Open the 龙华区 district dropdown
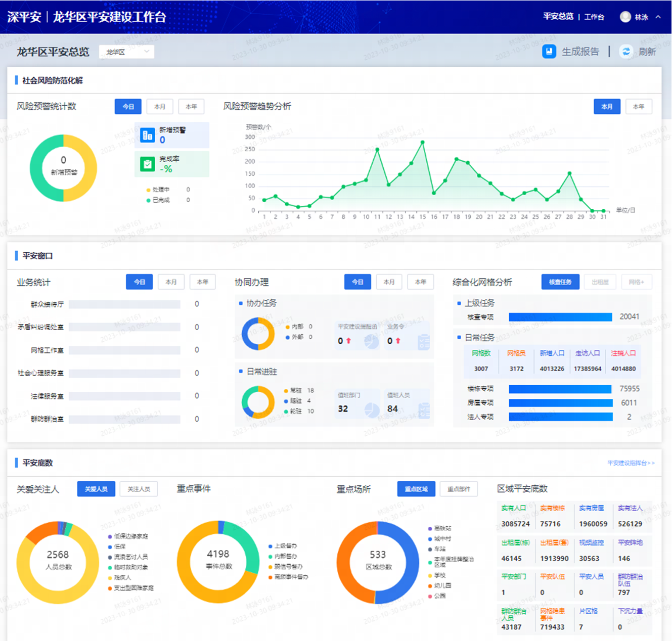This screenshot has width=672, height=641. (126, 52)
